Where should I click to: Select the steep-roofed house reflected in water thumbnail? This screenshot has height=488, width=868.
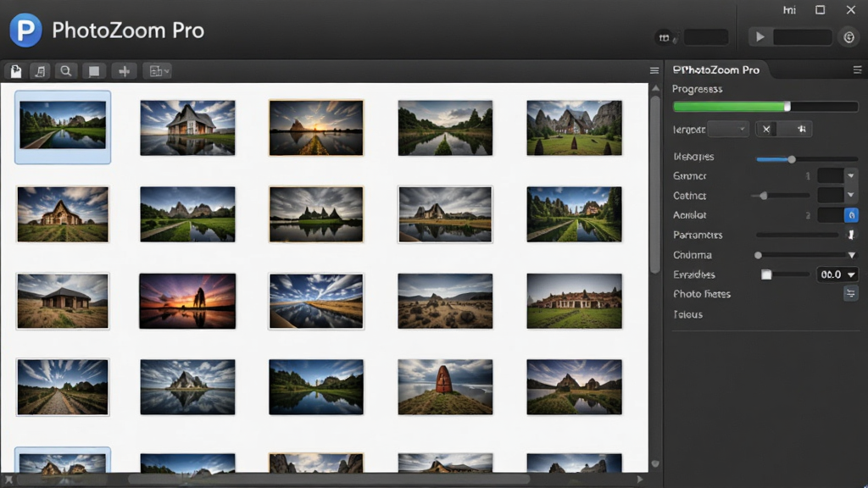tap(187, 128)
